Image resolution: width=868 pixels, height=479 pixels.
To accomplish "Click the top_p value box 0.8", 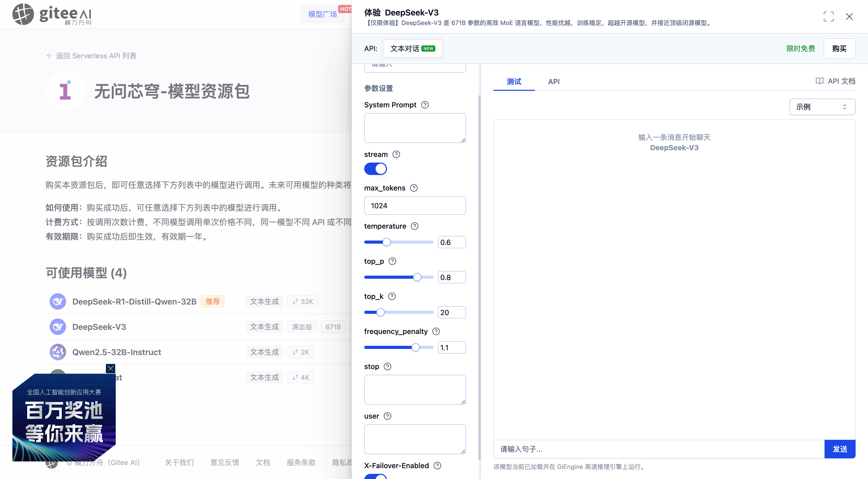I will click(452, 277).
